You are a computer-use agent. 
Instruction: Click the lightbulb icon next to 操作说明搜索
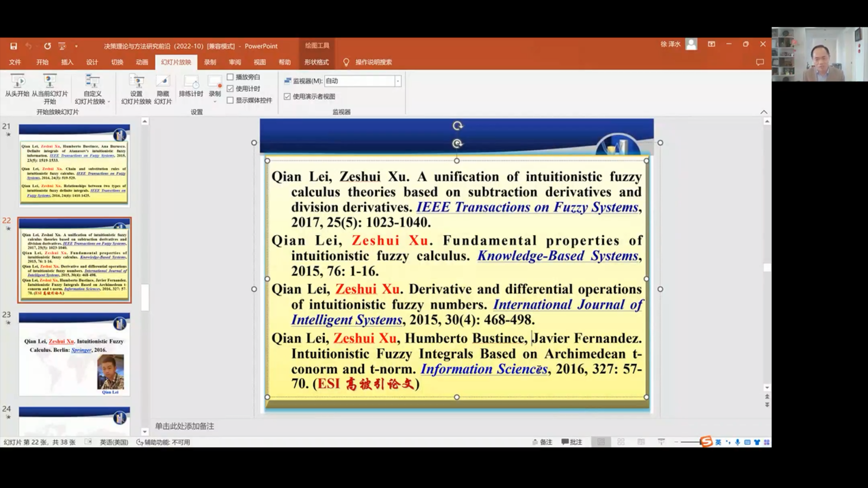346,62
